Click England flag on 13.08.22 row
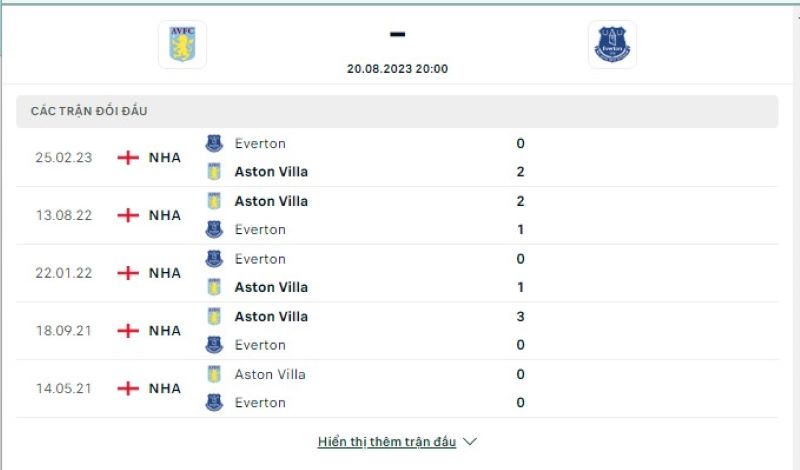 (128, 215)
